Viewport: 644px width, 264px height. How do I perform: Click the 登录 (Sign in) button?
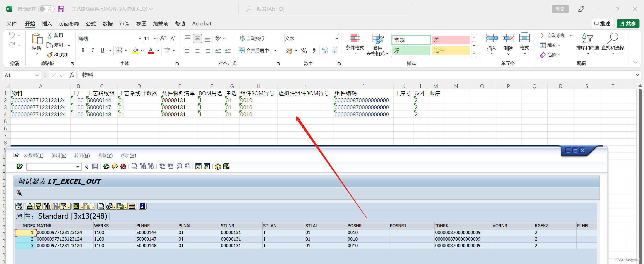560,9
